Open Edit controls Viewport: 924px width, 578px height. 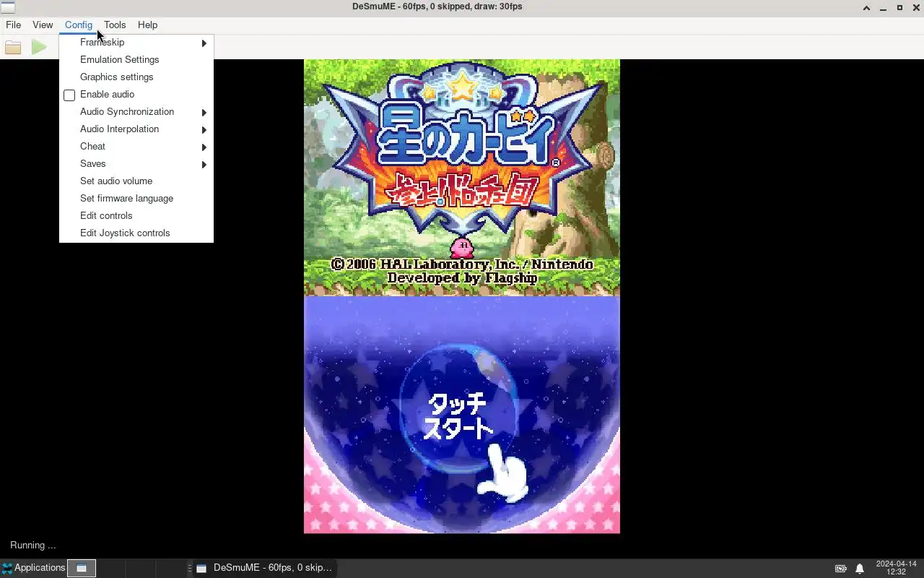[136, 216]
